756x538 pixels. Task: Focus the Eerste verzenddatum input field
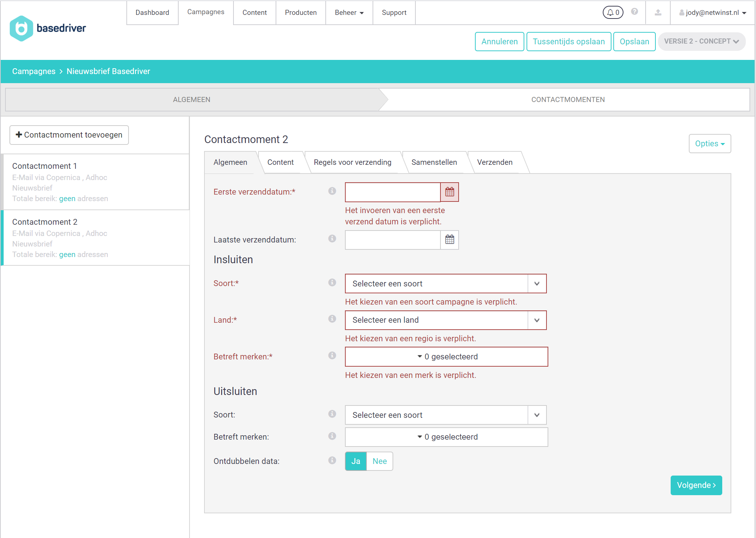[393, 192]
